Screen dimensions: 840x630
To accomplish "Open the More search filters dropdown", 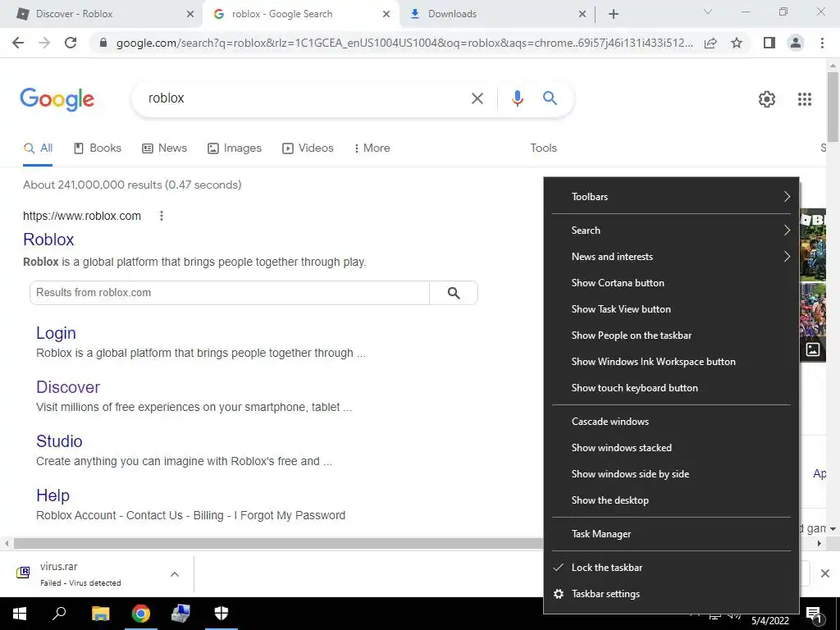I will (x=372, y=148).
